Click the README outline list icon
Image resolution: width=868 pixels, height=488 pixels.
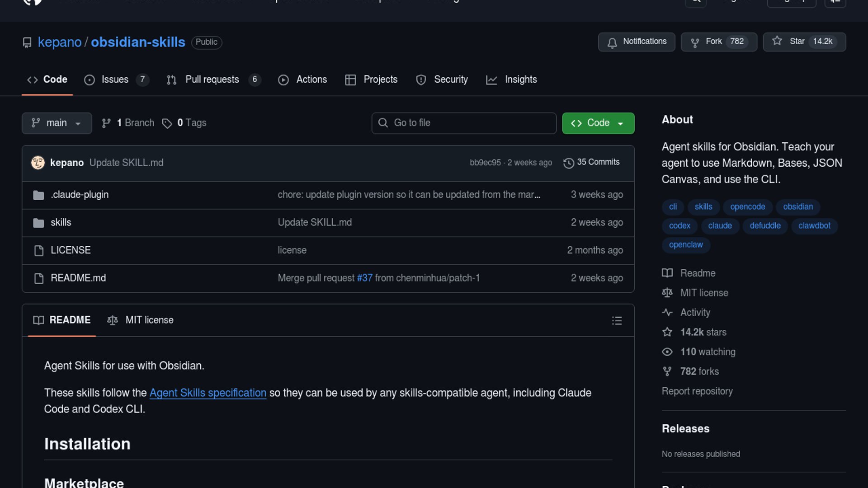click(x=617, y=321)
